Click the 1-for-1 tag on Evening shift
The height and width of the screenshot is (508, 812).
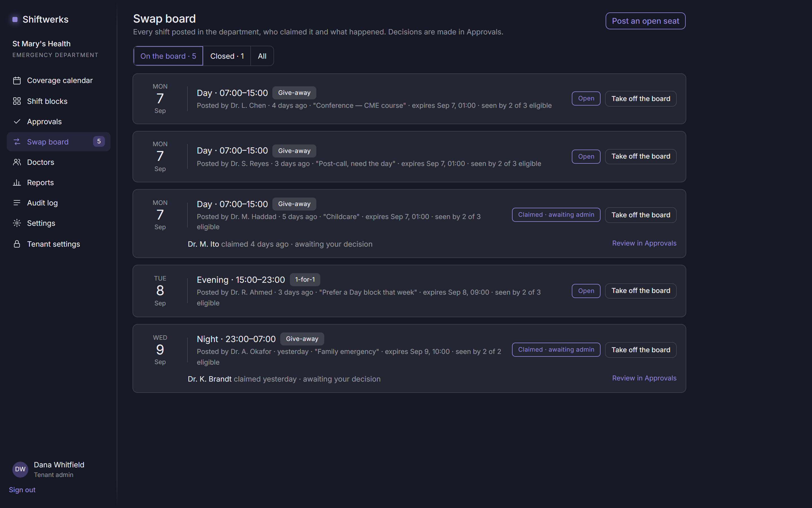click(x=305, y=279)
